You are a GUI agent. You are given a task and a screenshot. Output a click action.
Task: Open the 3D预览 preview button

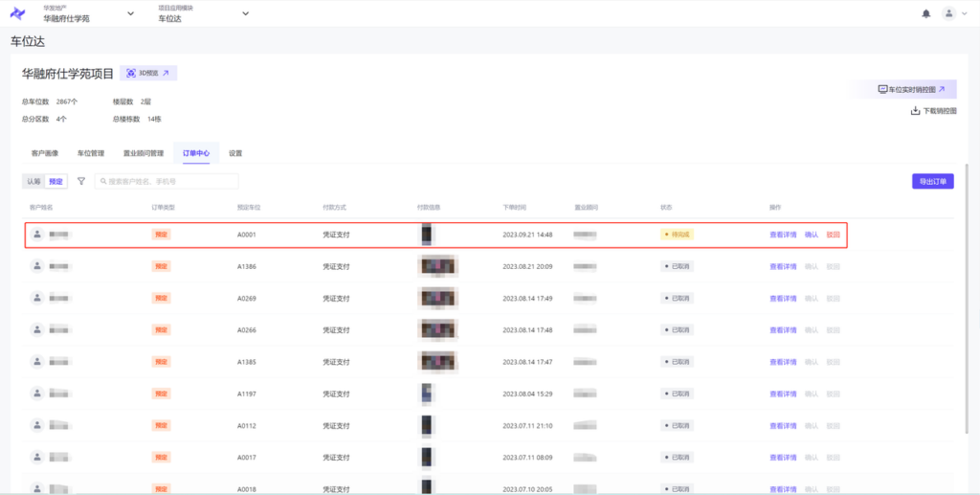point(148,73)
